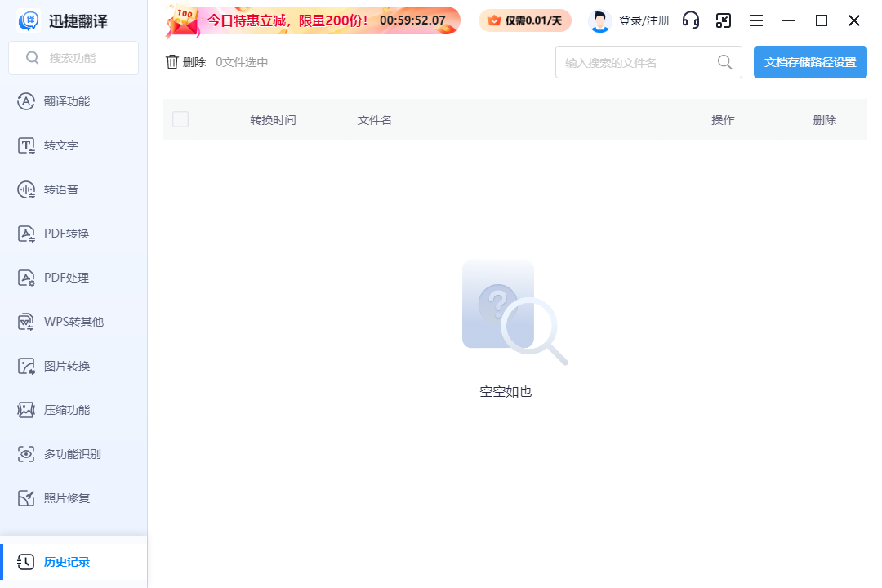Click the user avatar icon
Screen dimensions: 882x588
599,21
